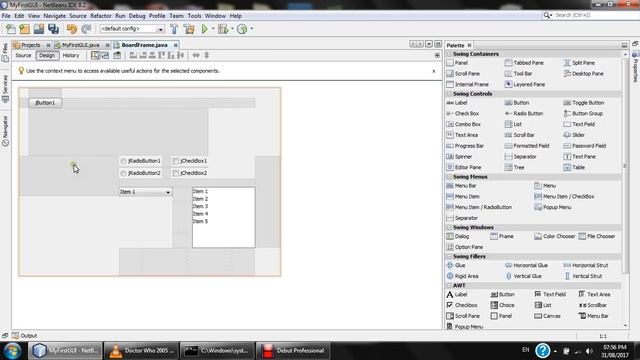Collapse the Swing Containers palette section
This screenshot has width=640, height=360.
point(449,54)
